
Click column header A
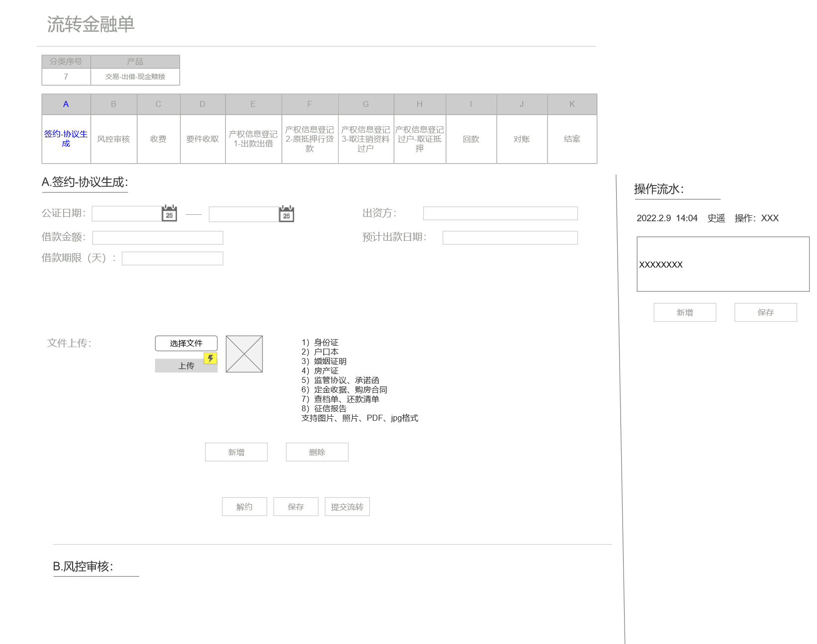coord(66,104)
